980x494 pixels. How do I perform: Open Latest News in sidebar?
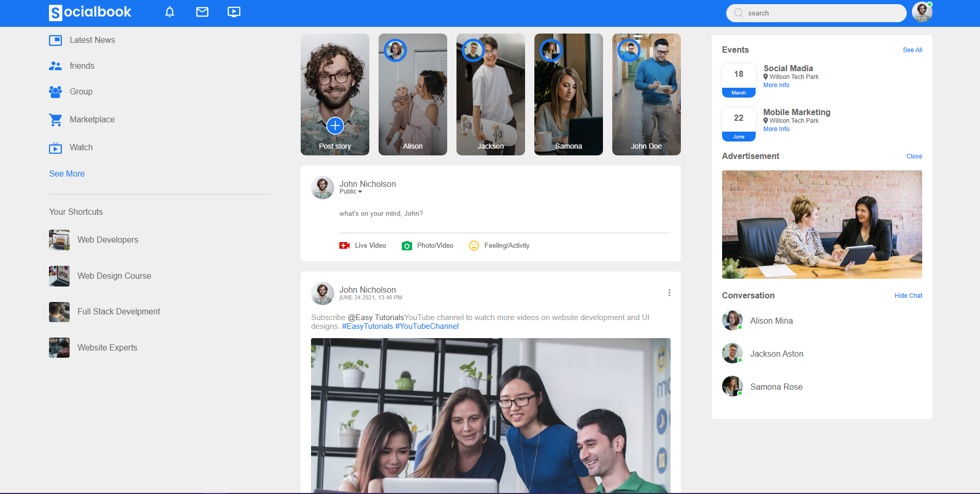tap(92, 40)
